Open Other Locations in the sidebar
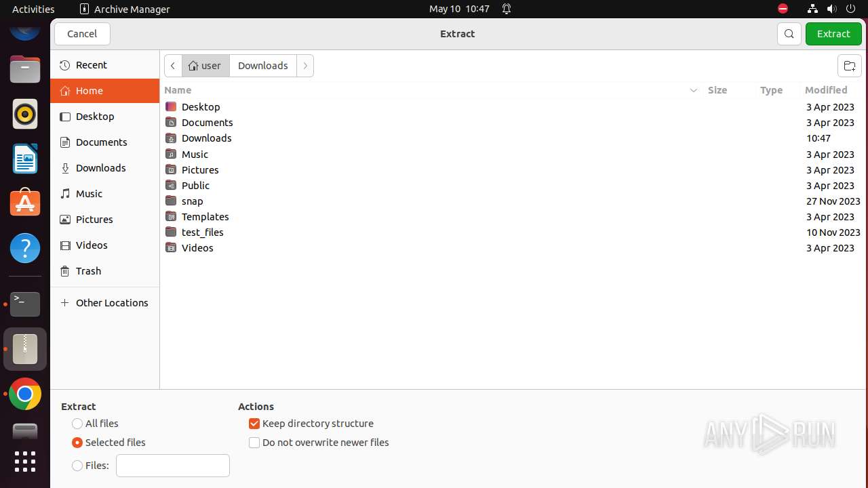868x488 pixels. tap(104, 303)
